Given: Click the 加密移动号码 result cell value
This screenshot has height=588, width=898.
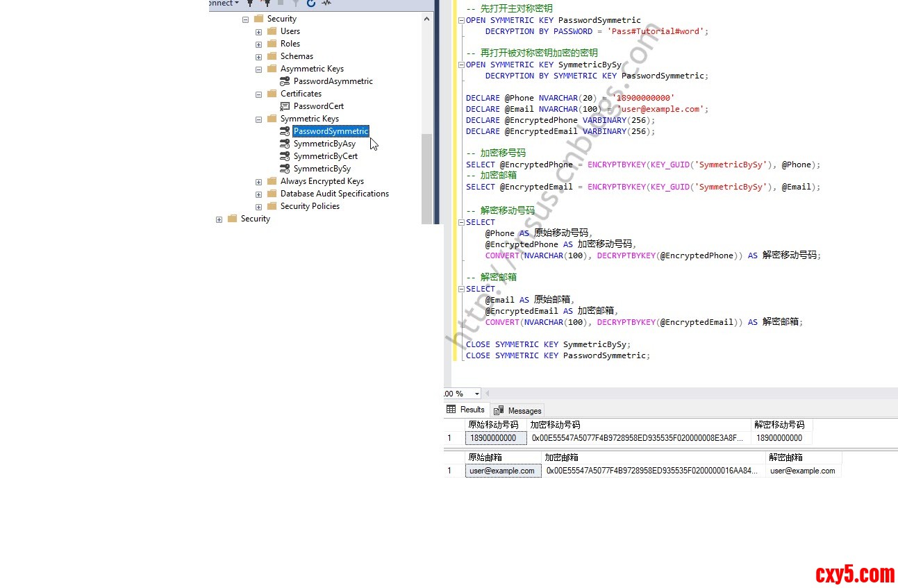Looking at the screenshot, I should (637, 438).
